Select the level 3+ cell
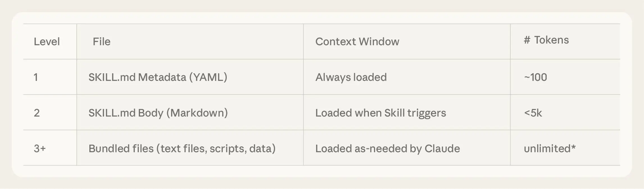Image resolution: width=644 pixels, height=189 pixels. point(40,149)
